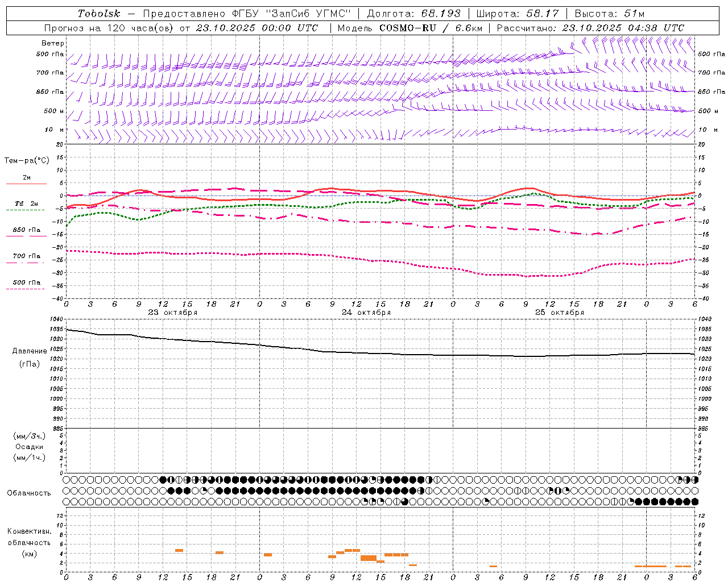The height and width of the screenshot is (582, 728).
Task: Select the 'Предоставлено ФГБУ "ЗапСиб УГМС"' header text
Action: (x=247, y=14)
